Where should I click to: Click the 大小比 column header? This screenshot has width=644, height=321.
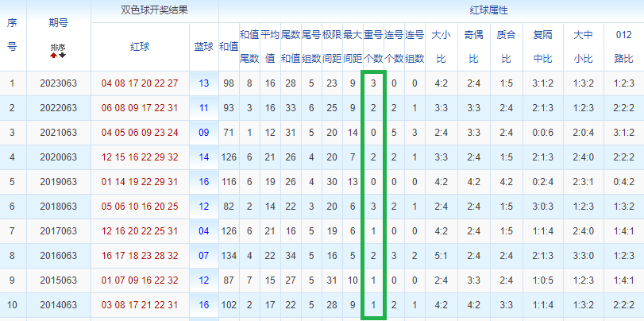tap(441, 47)
